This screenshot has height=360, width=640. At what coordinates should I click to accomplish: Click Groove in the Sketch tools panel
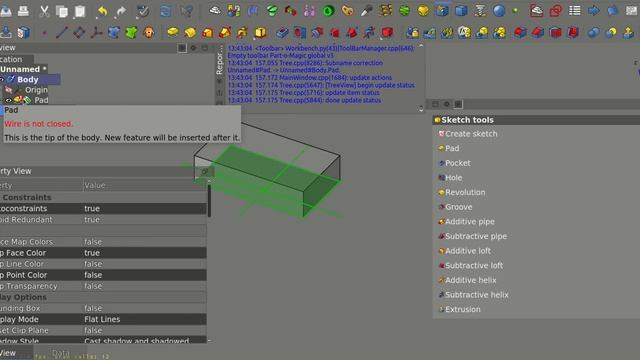[x=458, y=207]
